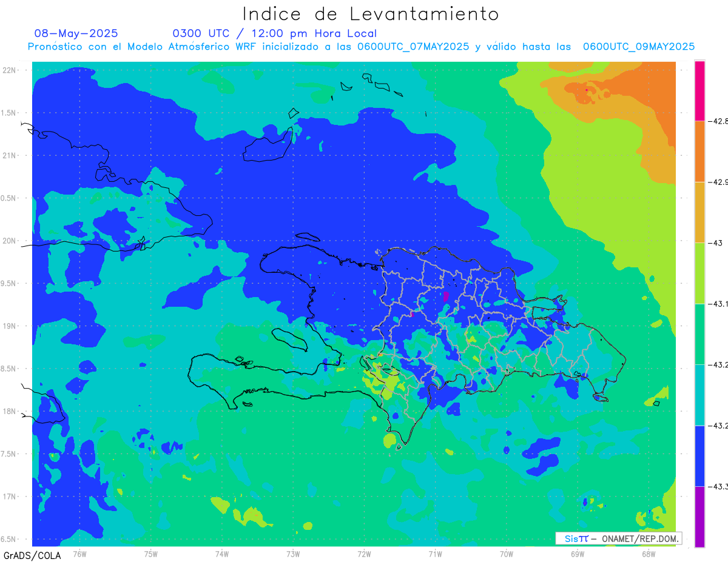Click the "1.5N" latitude label
This screenshot has width=728, height=562.
coord(9,113)
